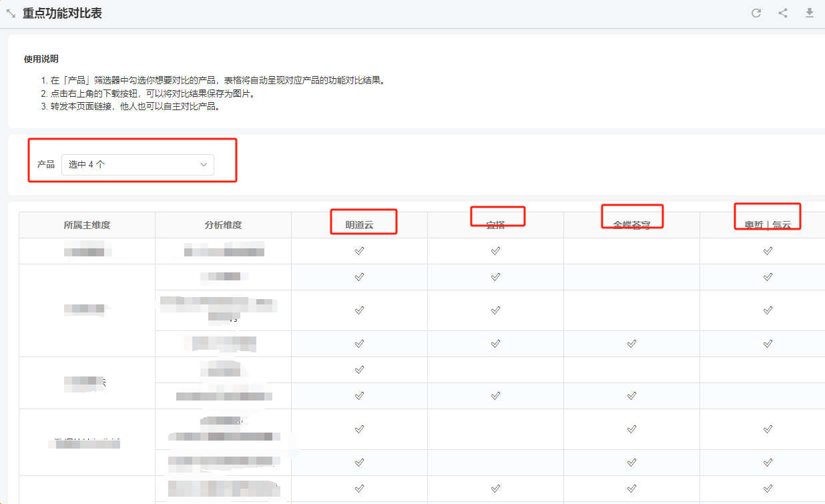Click the fullscreen expand icon beside the title

pos(11,13)
